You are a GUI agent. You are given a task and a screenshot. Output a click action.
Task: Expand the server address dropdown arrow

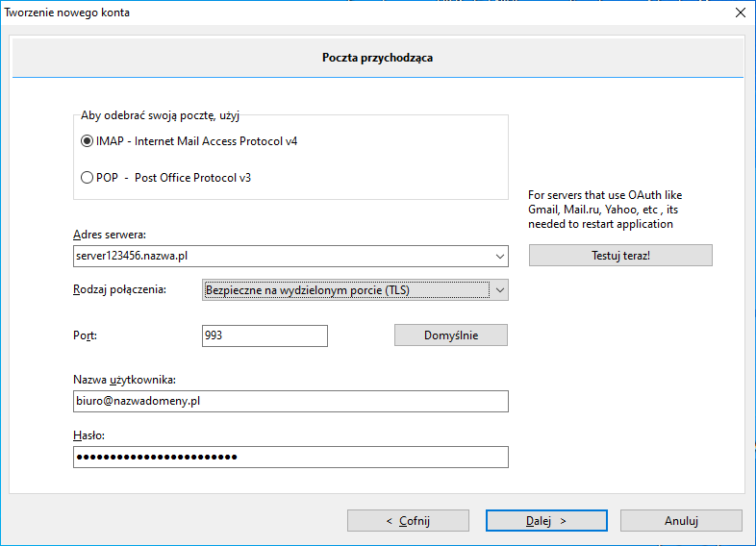click(x=500, y=257)
